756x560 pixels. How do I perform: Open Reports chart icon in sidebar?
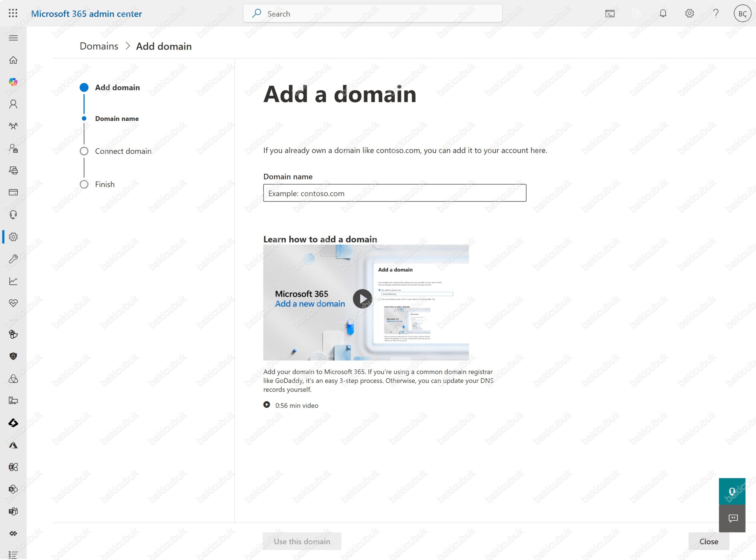(13, 281)
